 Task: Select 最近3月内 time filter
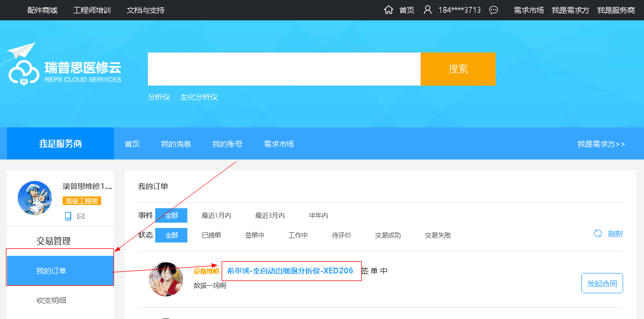[270, 216]
